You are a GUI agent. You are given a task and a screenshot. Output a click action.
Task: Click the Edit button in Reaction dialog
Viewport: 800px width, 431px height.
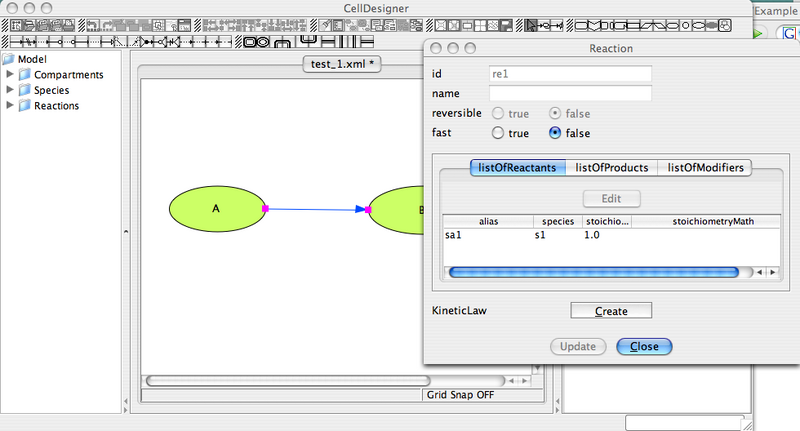[611, 198]
